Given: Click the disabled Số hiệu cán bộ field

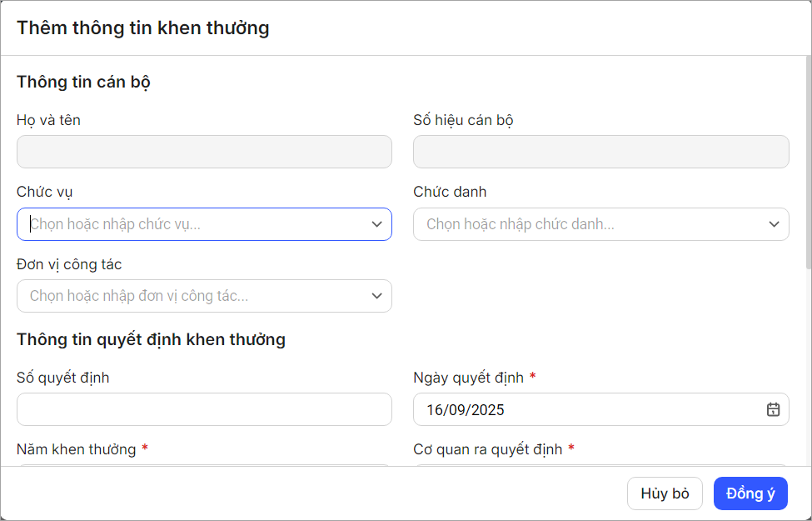Looking at the screenshot, I should click(x=600, y=153).
